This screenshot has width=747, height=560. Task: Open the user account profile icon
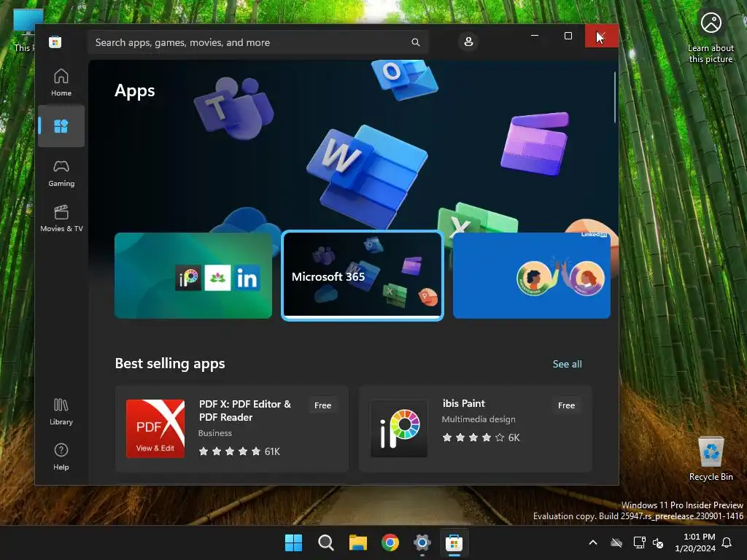click(468, 42)
